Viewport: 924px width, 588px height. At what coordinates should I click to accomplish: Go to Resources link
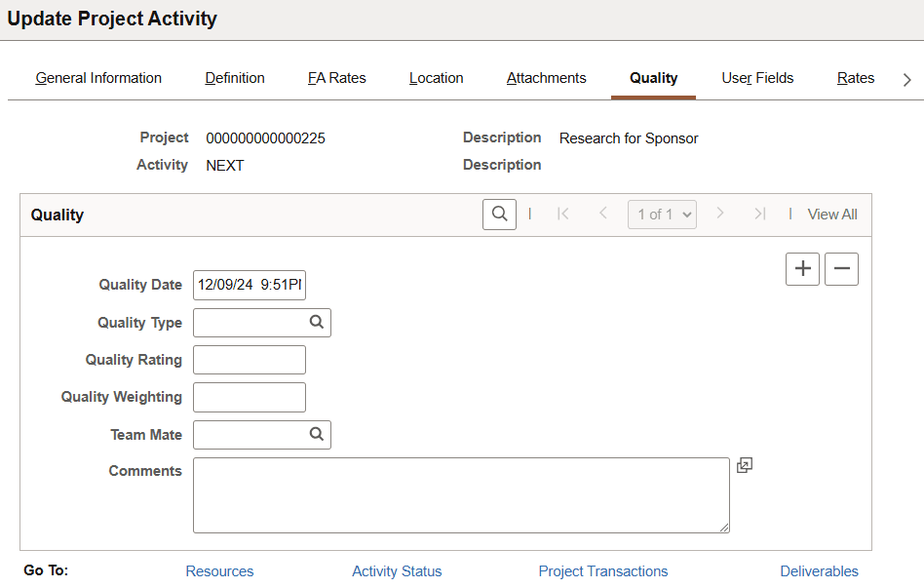point(219,571)
